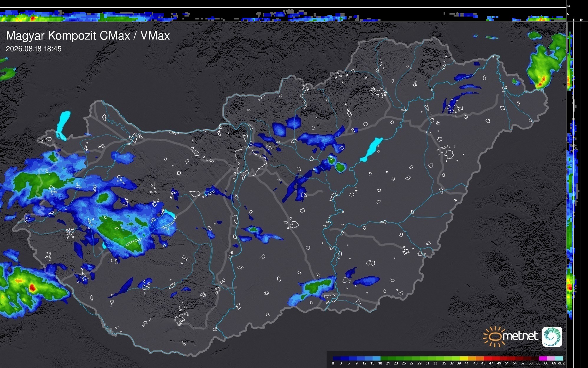Screen dimensions: 588x368
Task: Click the "69" value on the legend
Action: (x=554, y=363)
